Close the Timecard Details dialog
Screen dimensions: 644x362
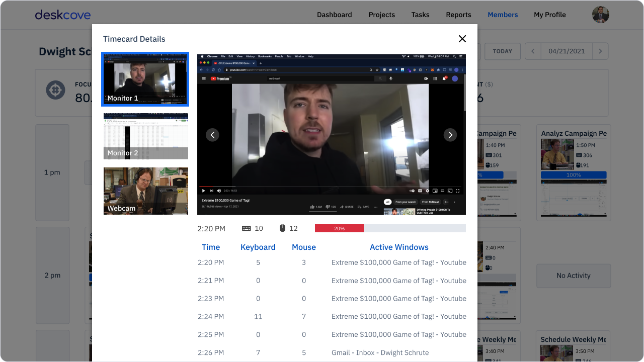[462, 39]
